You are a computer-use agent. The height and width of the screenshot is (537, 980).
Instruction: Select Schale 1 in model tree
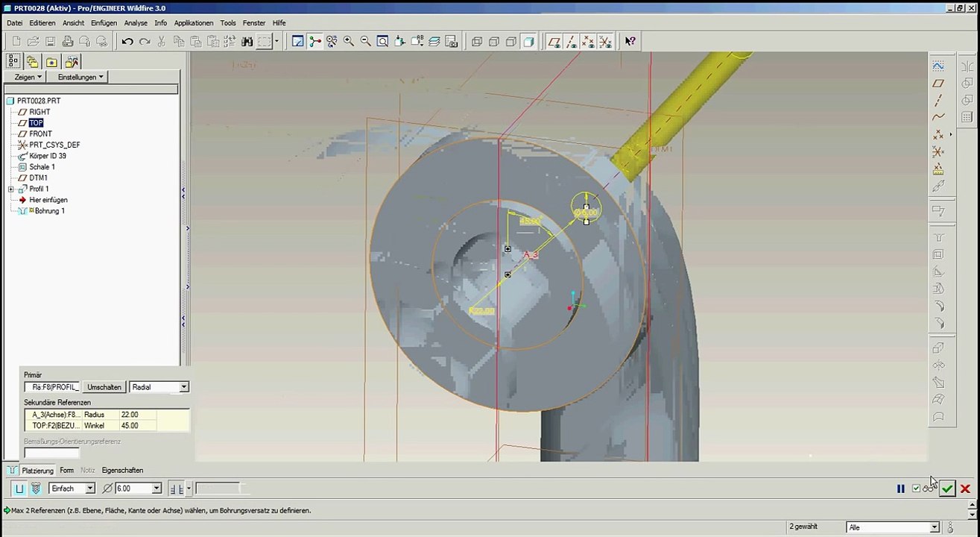[42, 167]
